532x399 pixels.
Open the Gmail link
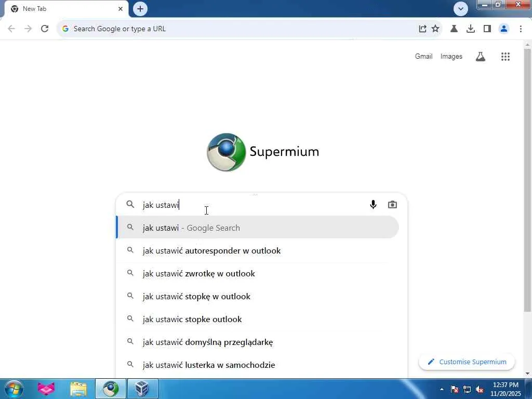click(423, 56)
